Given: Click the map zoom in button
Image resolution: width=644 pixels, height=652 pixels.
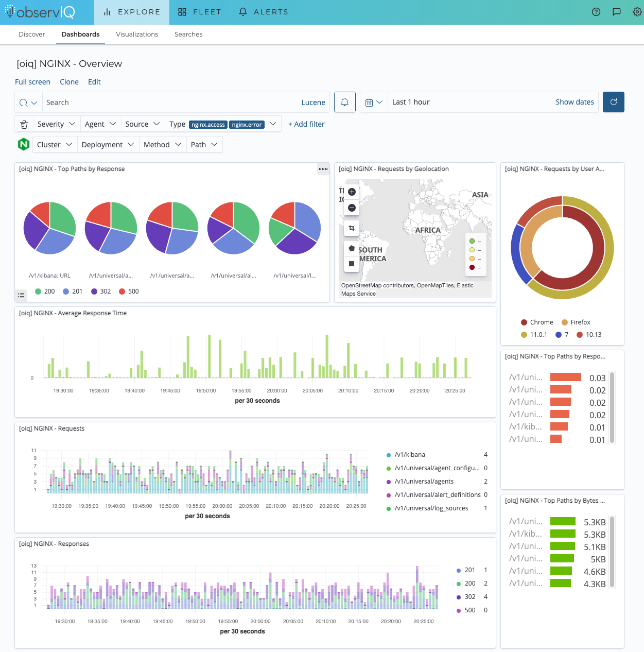Looking at the screenshot, I should (352, 192).
